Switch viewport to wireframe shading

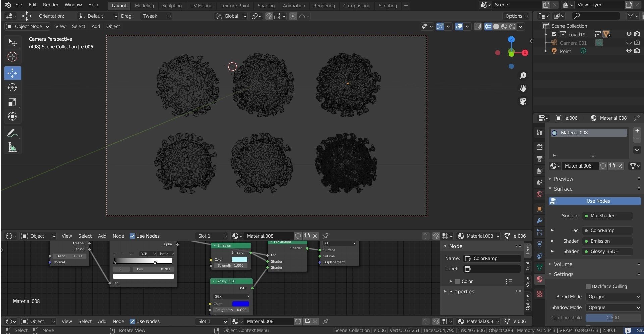click(488, 26)
